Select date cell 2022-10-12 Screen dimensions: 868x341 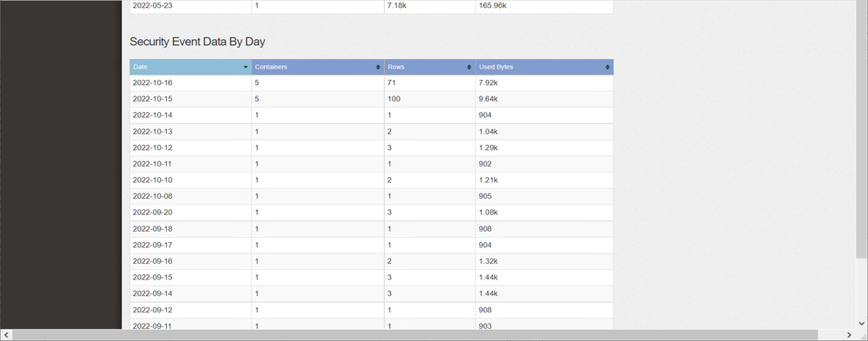[153, 148]
